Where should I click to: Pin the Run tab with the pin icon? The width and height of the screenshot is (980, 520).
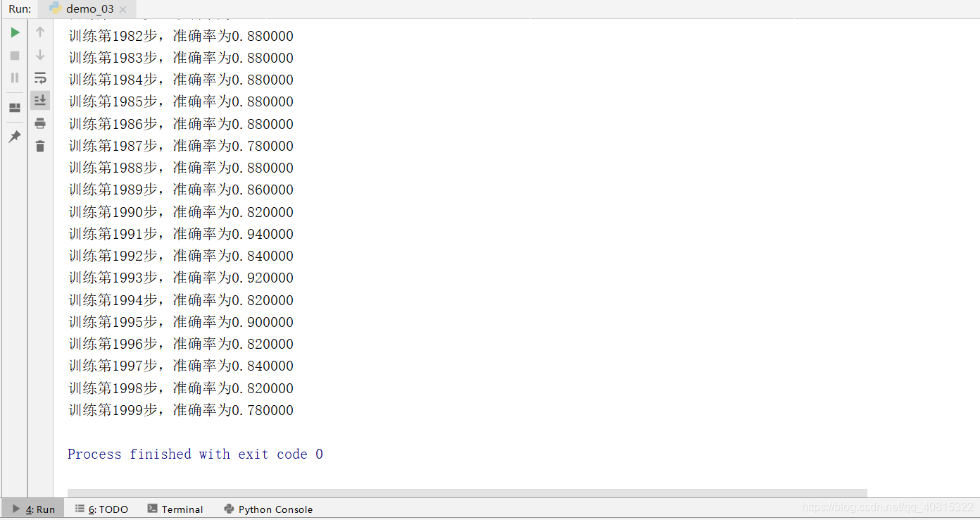pos(15,137)
